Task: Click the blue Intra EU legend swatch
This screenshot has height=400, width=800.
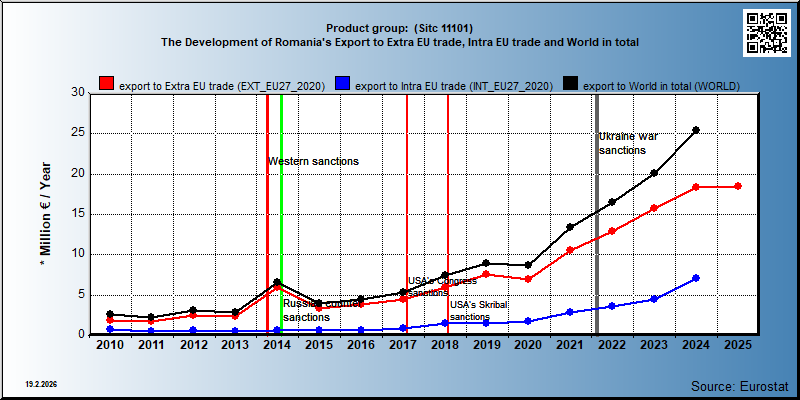Action: pyautogui.click(x=342, y=84)
